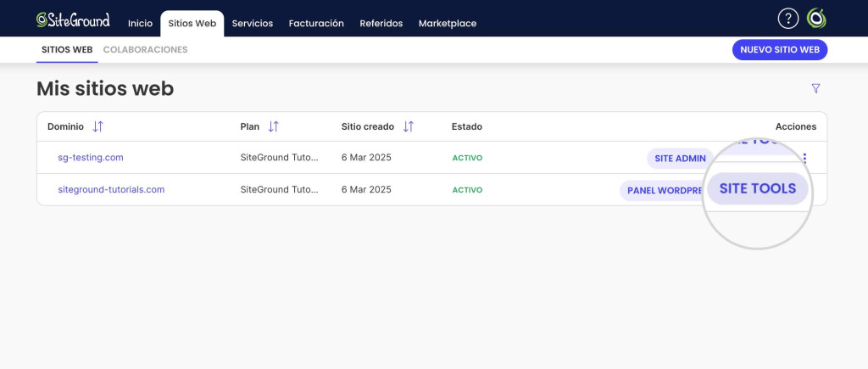Open the help question mark icon

(x=787, y=19)
